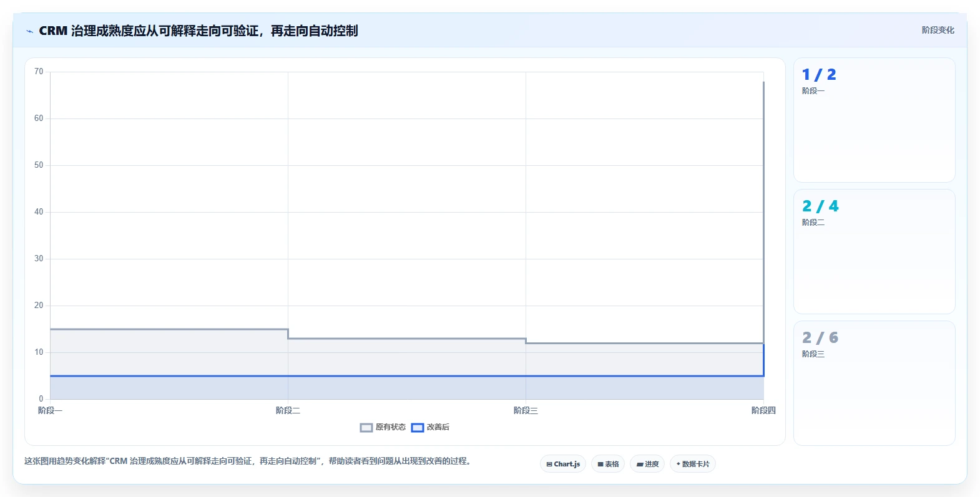Click the 阶段四 x-axis label
The height and width of the screenshot is (497, 980).
click(x=763, y=410)
